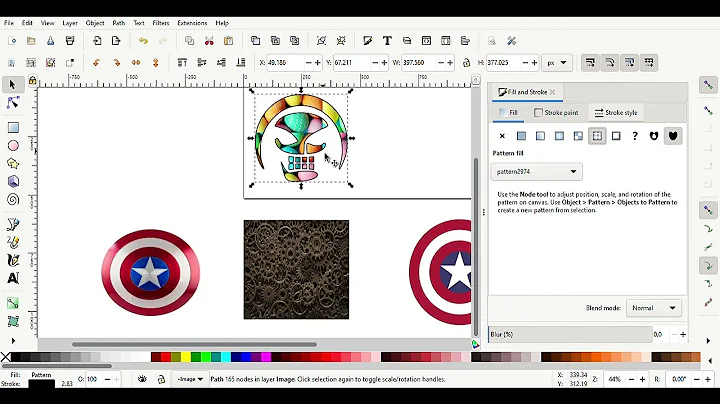Pick yellow swatch from palette
Viewport: 720px width, 404px height.
click(186, 357)
